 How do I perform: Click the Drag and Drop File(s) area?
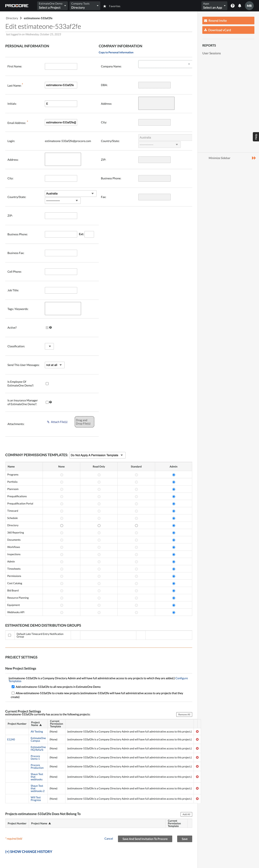[x=84, y=422]
